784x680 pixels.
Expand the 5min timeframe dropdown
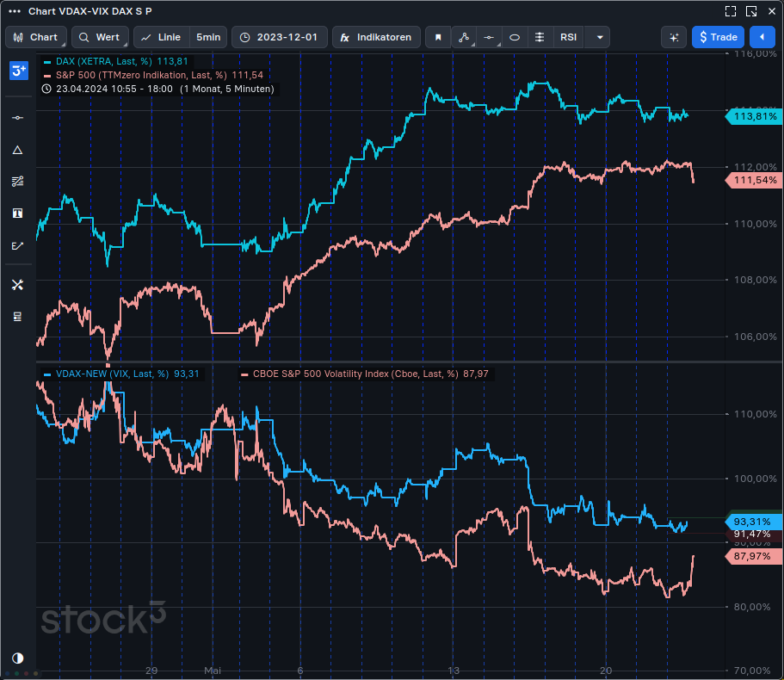(x=207, y=37)
